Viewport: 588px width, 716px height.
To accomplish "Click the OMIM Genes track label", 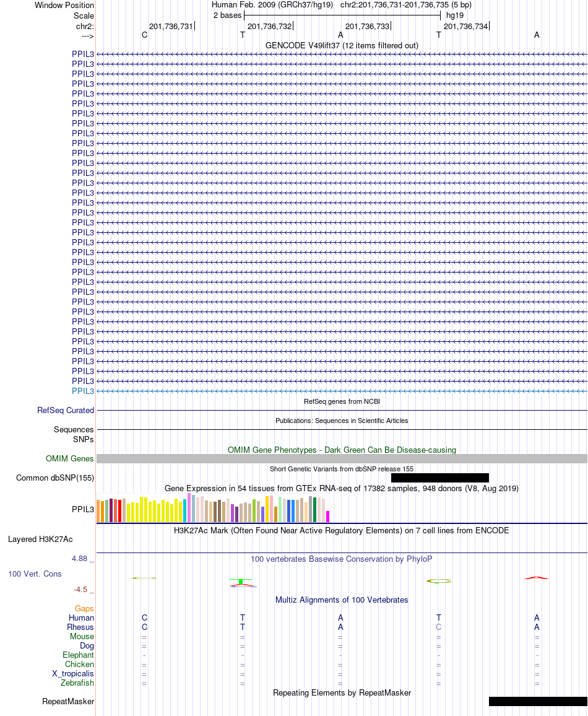I will pyautogui.click(x=70, y=458).
